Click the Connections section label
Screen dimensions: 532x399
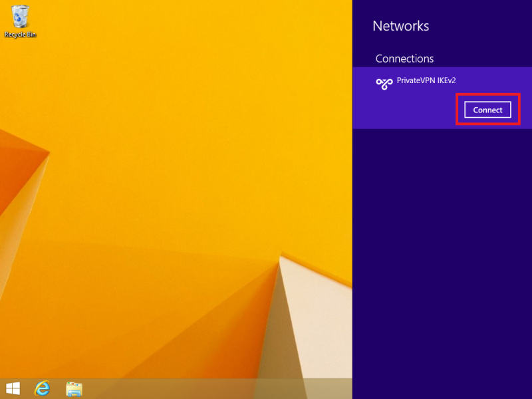click(x=404, y=59)
